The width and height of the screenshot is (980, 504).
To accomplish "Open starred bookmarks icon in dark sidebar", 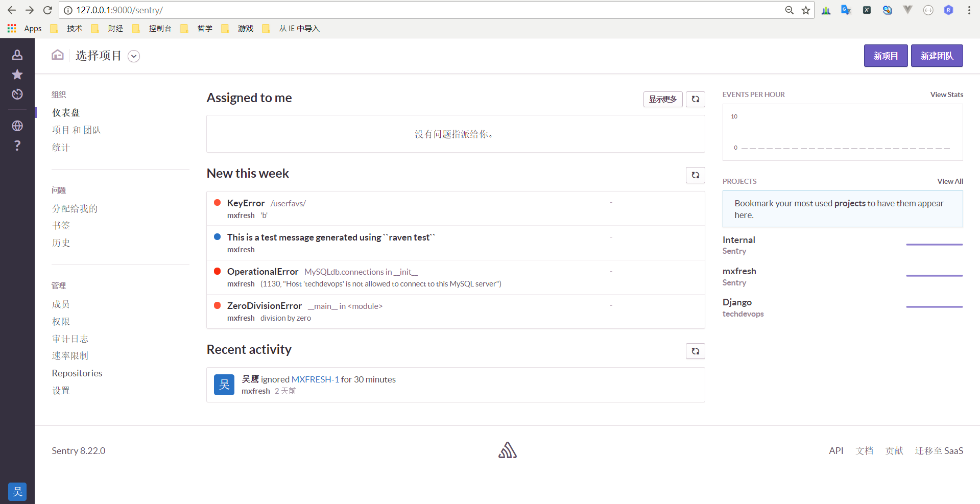I will (x=17, y=75).
